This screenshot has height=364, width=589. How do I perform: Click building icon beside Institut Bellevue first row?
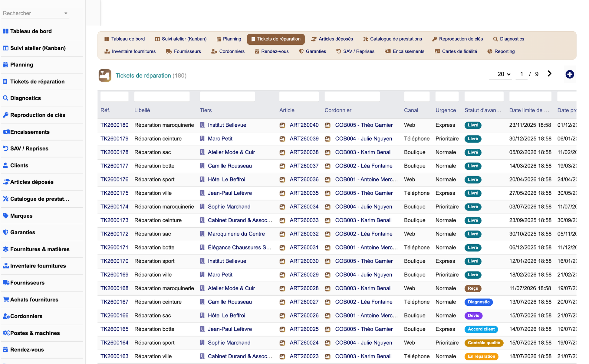(x=202, y=125)
